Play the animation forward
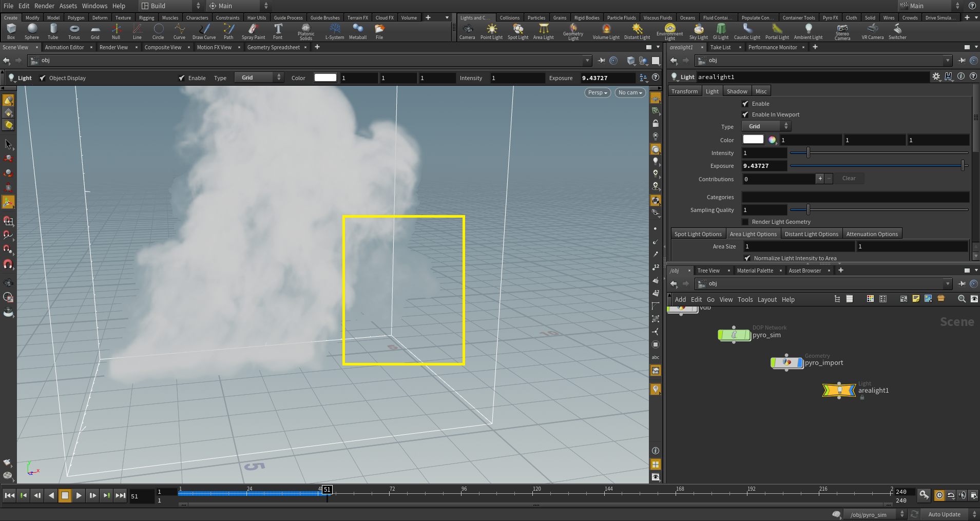Image resolution: width=980 pixels, height=521 pixels. click(x=79, y=495)
